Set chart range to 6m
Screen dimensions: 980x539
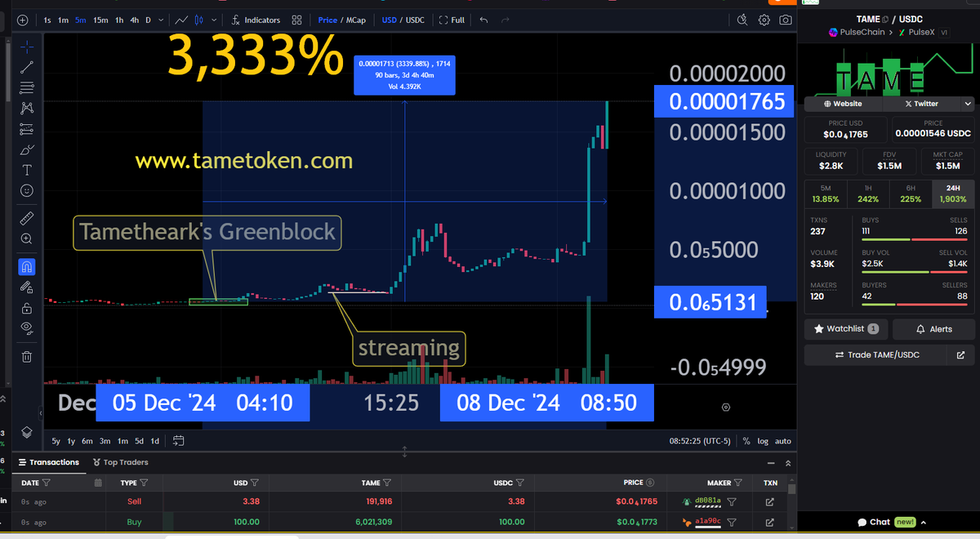click(x=87, y=441)
